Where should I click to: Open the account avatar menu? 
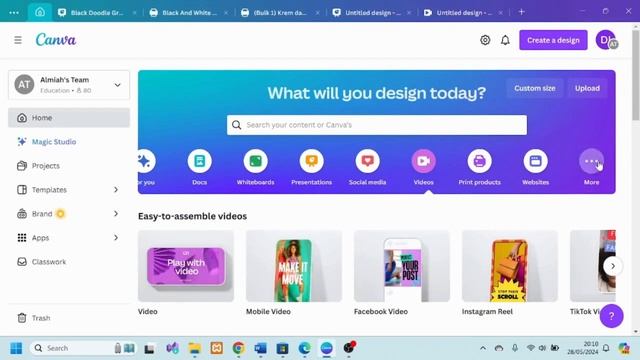[x=606, y=40]
